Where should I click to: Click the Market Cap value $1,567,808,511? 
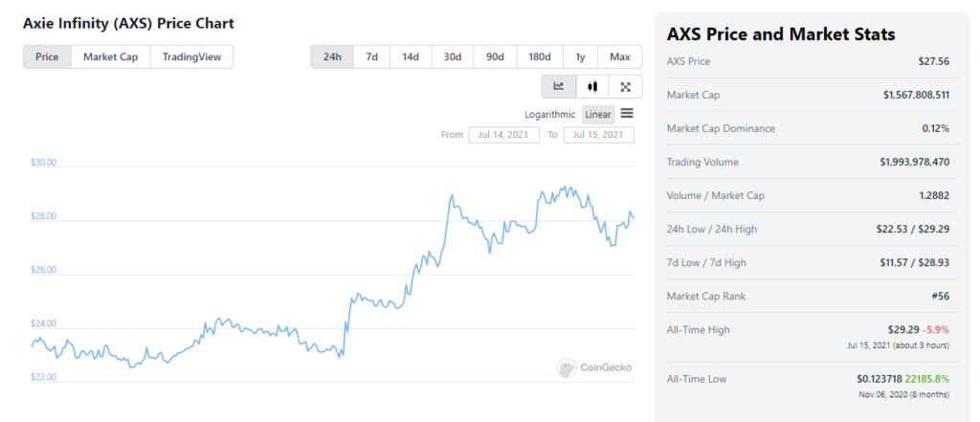click(916, 95)
